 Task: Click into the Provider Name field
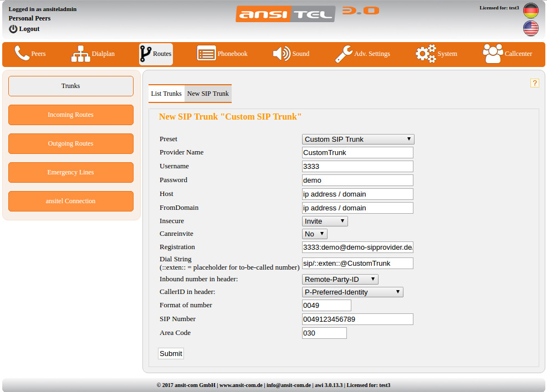(357, 153)
